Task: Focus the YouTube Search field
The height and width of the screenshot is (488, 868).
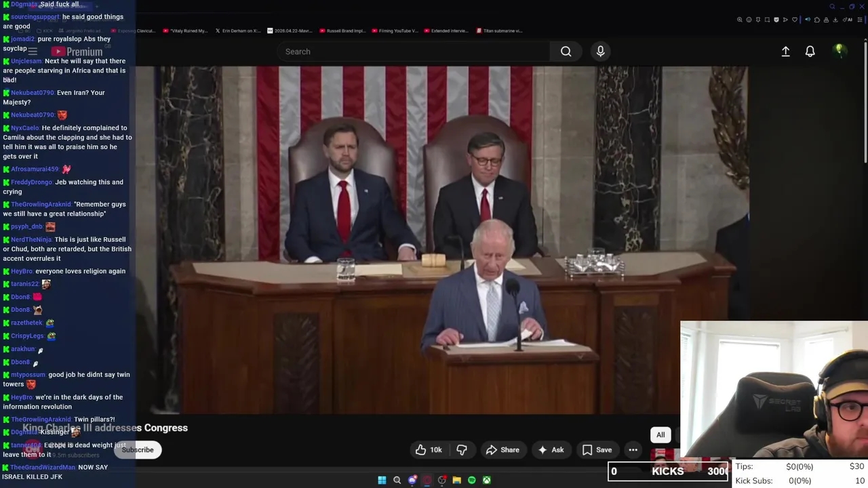Action: [x=414, y=52]
